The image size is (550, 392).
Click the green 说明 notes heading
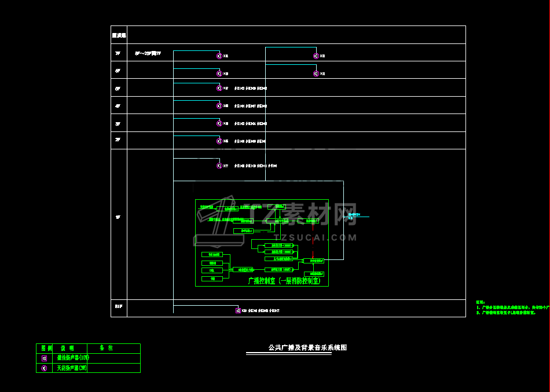coord(480,302)
